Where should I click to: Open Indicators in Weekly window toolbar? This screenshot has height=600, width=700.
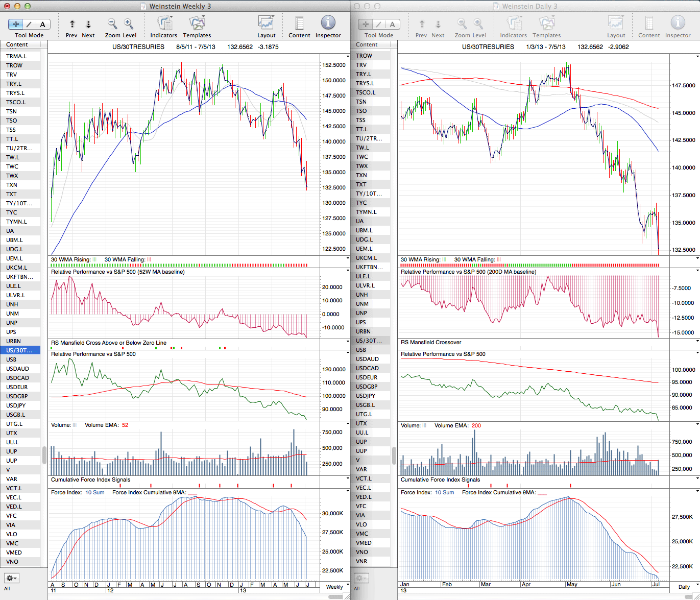163,24
